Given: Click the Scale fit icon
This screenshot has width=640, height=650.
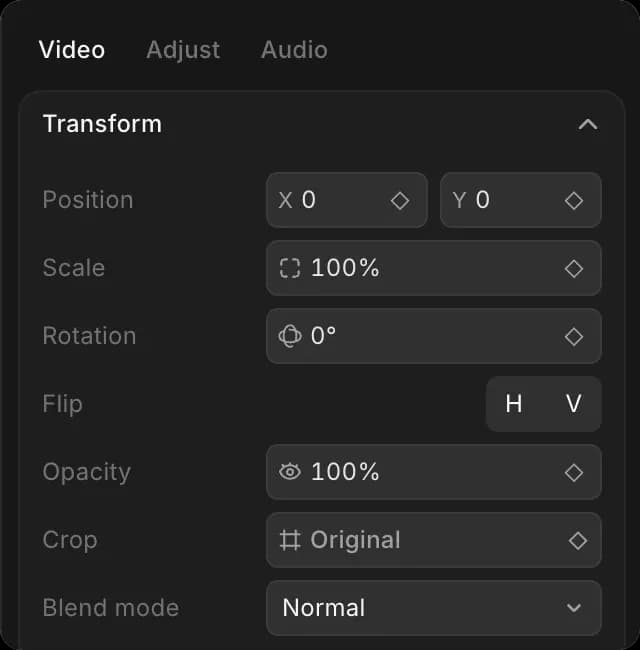Looking at the screenshot, I should (290, 268).
